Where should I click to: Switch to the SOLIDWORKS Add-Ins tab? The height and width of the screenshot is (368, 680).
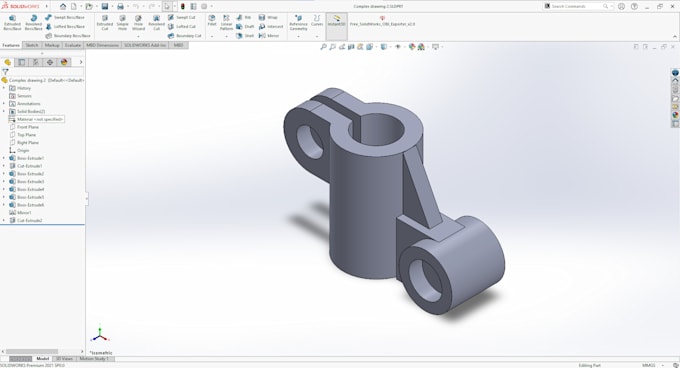tap(145, 45)
